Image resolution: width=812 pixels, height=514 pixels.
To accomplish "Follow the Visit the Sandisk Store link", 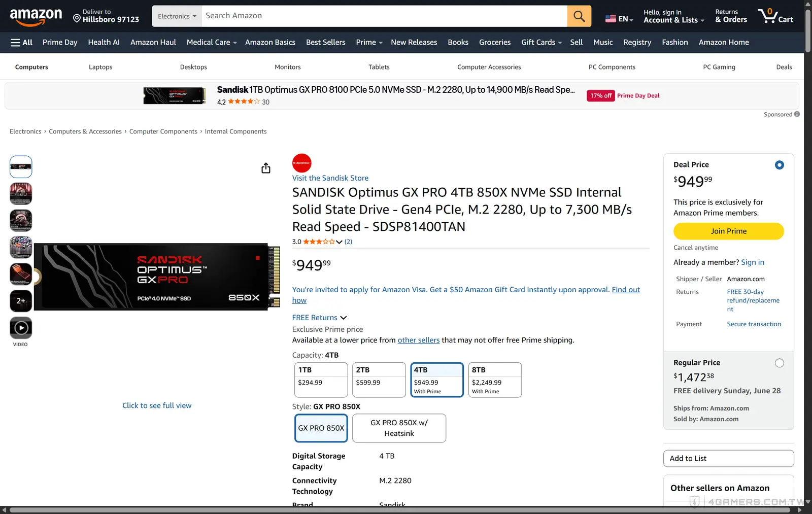I will 330,178.
